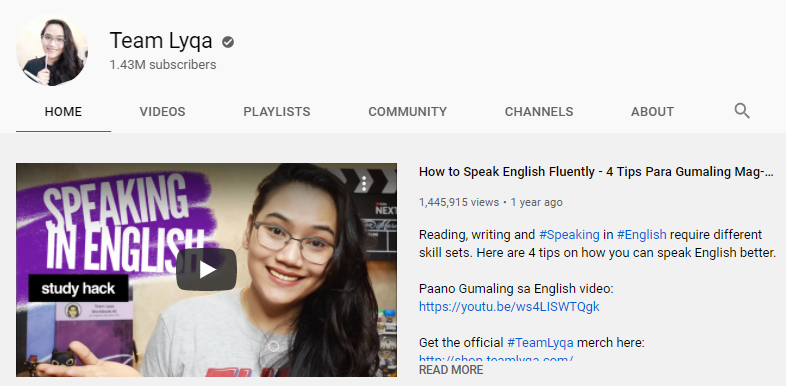Image resolution: width=786 pixels, height=386 pixels.
Task: Click the #TeamLyqa hashtag
Action: 540,343
